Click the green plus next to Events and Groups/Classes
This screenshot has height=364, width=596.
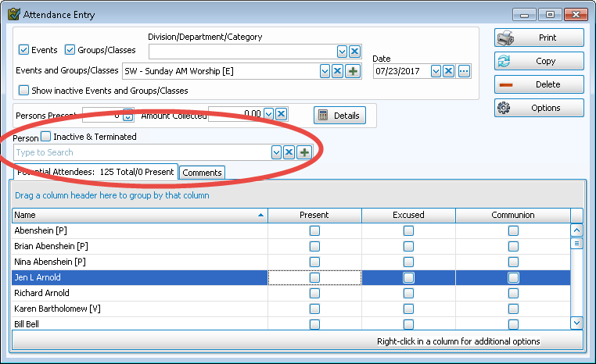[x=353, y=72]
